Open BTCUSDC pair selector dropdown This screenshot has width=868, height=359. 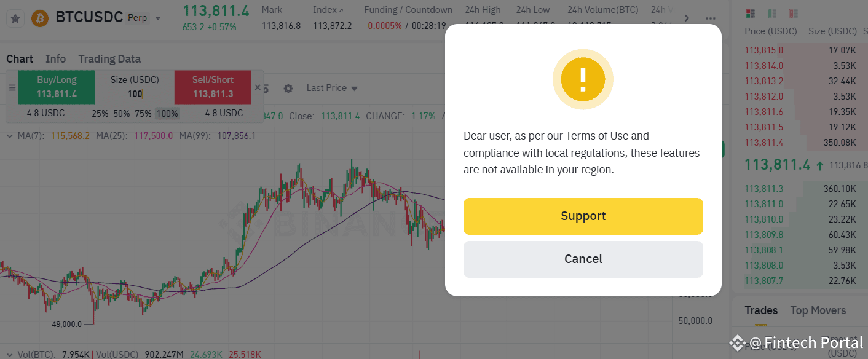[x=158, y=18]
